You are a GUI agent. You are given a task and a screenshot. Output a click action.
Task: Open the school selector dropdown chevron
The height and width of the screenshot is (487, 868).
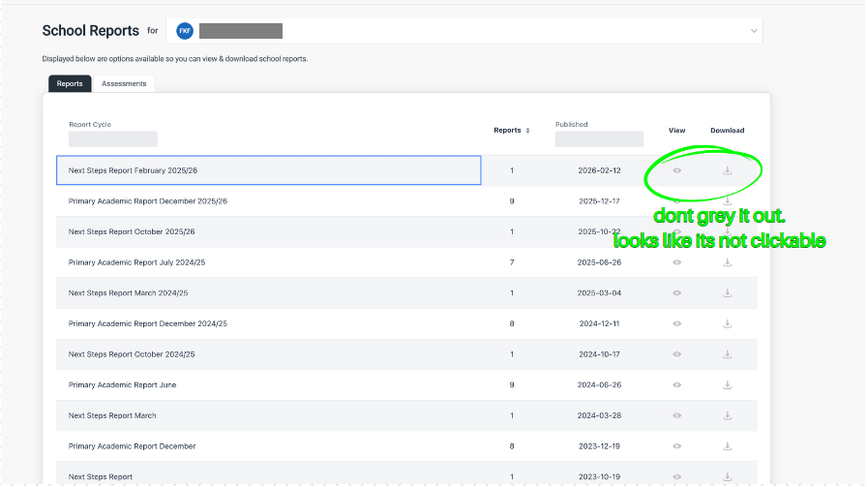754,31
